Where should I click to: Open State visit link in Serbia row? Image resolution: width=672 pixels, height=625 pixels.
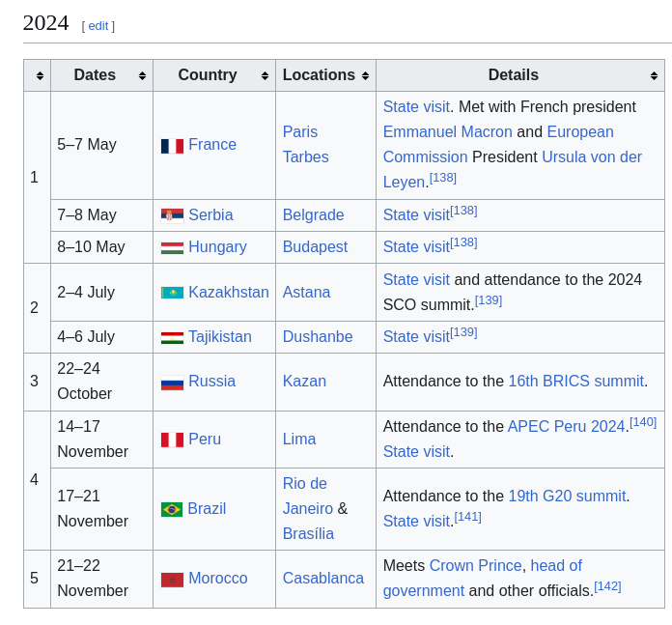[x=416, y=214]
